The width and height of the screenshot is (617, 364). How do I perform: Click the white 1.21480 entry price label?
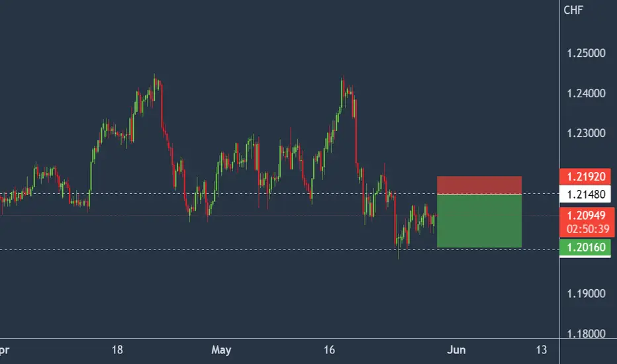585,194
